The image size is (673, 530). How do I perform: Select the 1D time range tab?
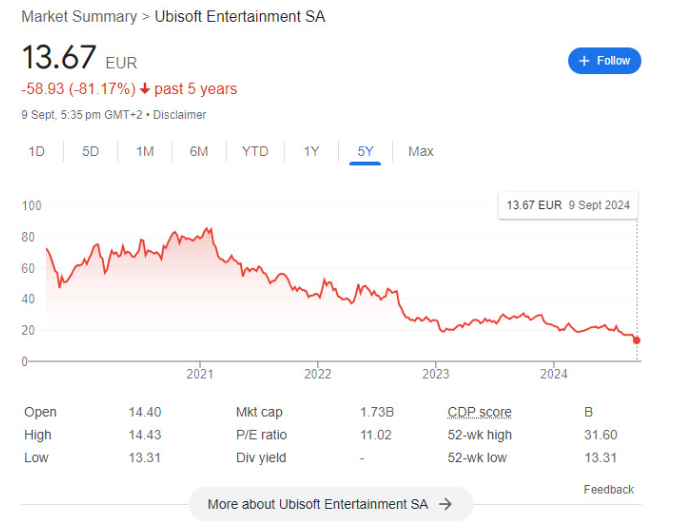pos(36,151)
